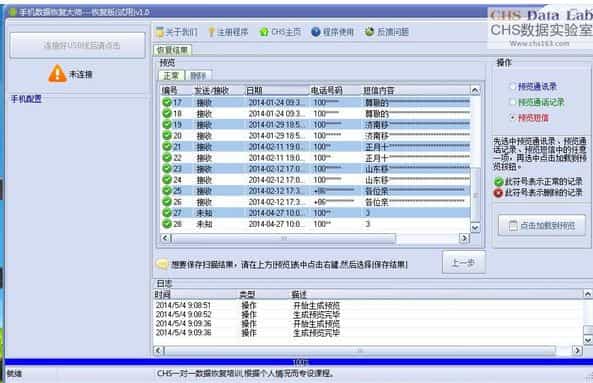
Task: Open 关于我们 (About us) toolbar icon
Action: [x=160, y=32]
